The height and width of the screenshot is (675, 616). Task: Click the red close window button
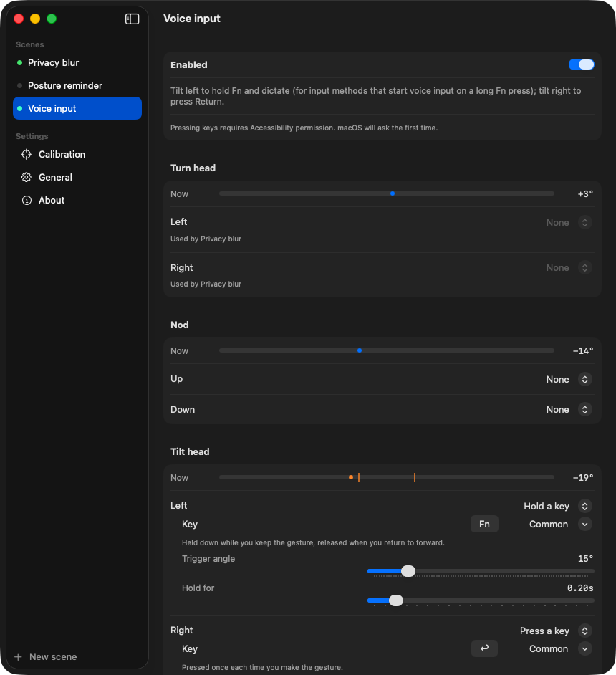[x=19, y=19]
